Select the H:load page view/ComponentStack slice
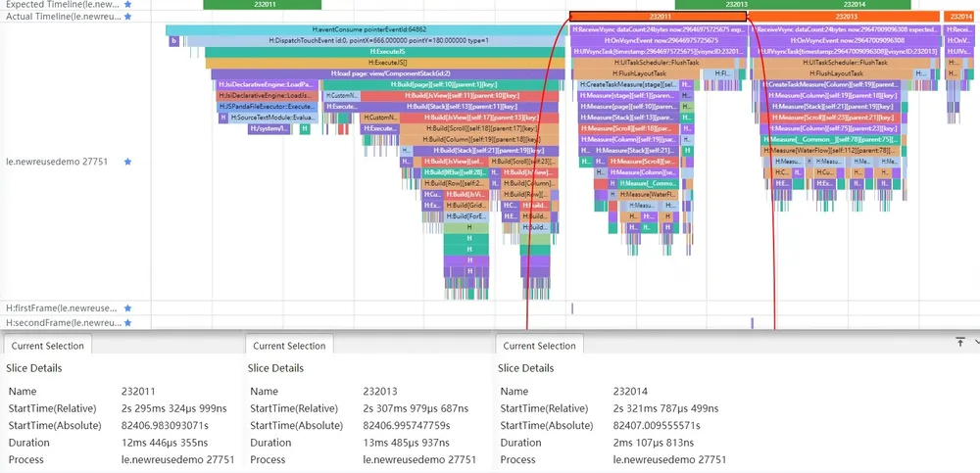The height and width of the screenshot is (473, 980). (x=387, y=73)
